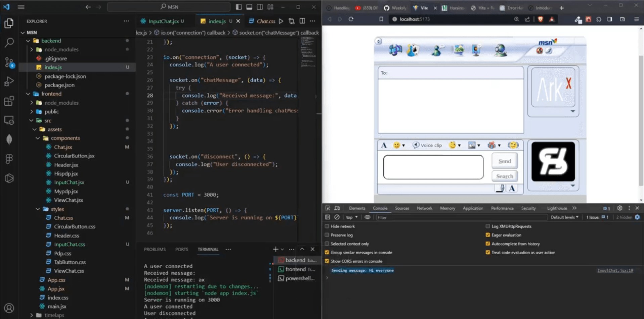Enable Preserve log checkbox
This screenshot has height=319, width=644.
(x=327, y=235)
